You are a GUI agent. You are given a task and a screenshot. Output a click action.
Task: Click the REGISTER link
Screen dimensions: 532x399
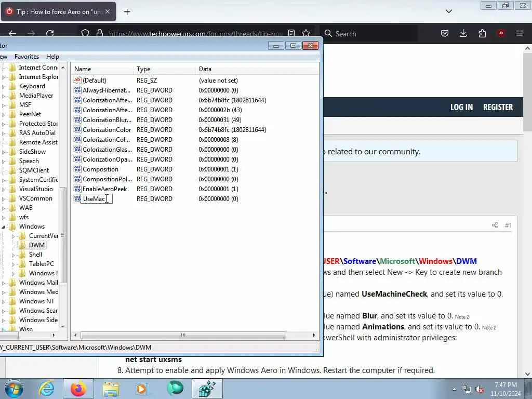pos(498,107)
